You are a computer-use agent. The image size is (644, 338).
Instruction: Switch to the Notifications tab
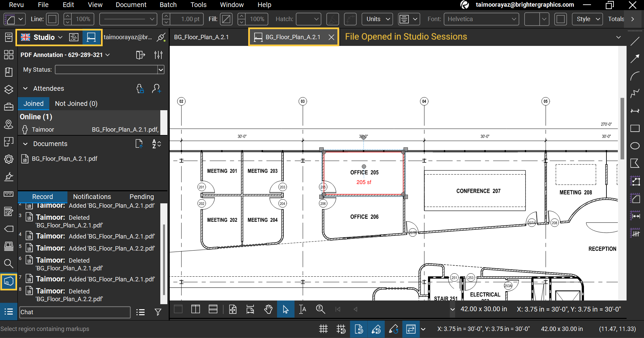pyautogui.click(x=92, y=197)
